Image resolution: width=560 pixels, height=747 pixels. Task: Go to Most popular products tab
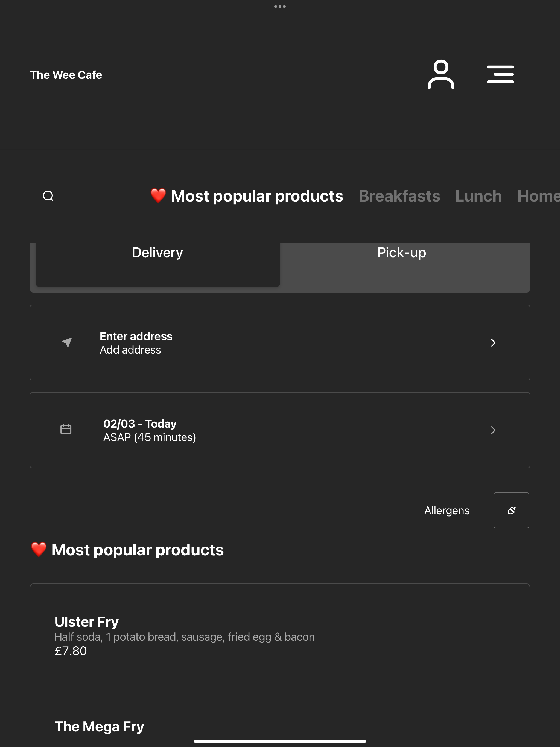pos(257,196)
